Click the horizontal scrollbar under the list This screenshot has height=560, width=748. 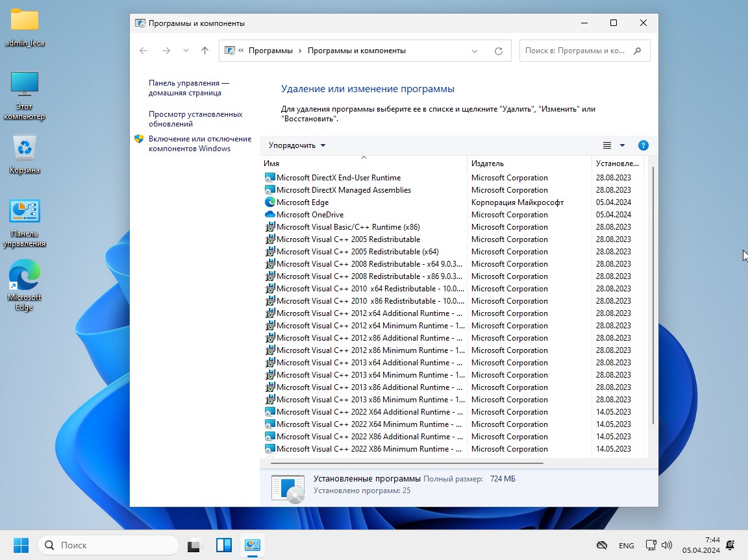point(406,463)
